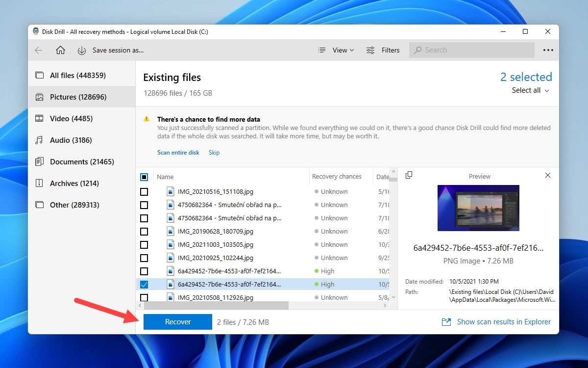
Task: Select Audio (3186) category
Action: tap(82, 140)
